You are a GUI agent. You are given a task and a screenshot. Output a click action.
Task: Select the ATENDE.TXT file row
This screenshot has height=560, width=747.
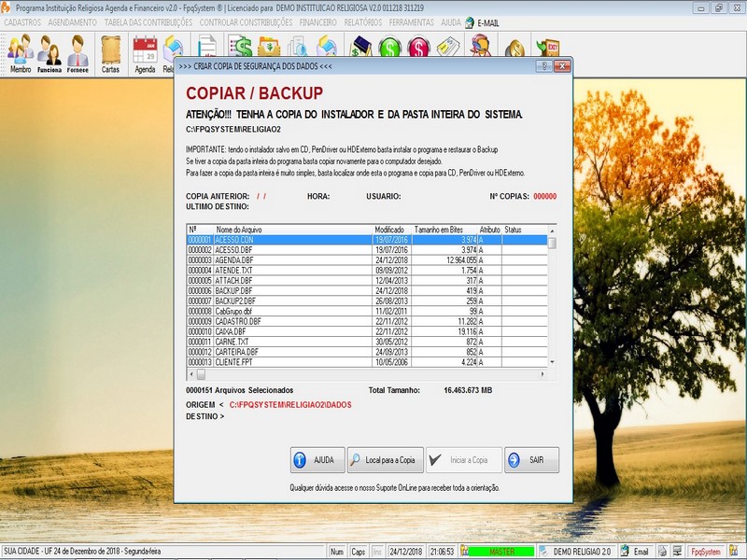[367, 271]
